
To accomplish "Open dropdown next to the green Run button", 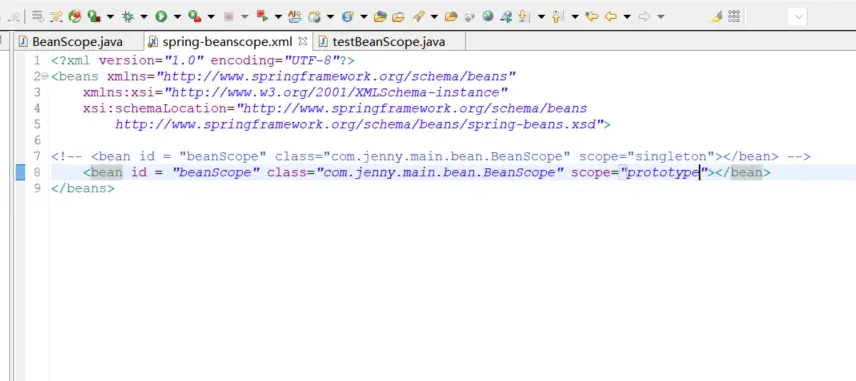I will point(177,16).
